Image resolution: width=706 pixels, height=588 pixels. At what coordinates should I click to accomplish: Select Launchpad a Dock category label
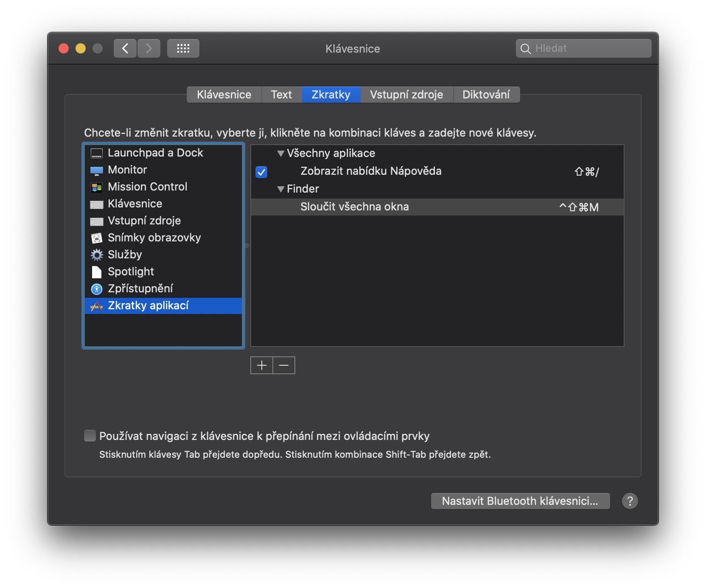[155, 153]
